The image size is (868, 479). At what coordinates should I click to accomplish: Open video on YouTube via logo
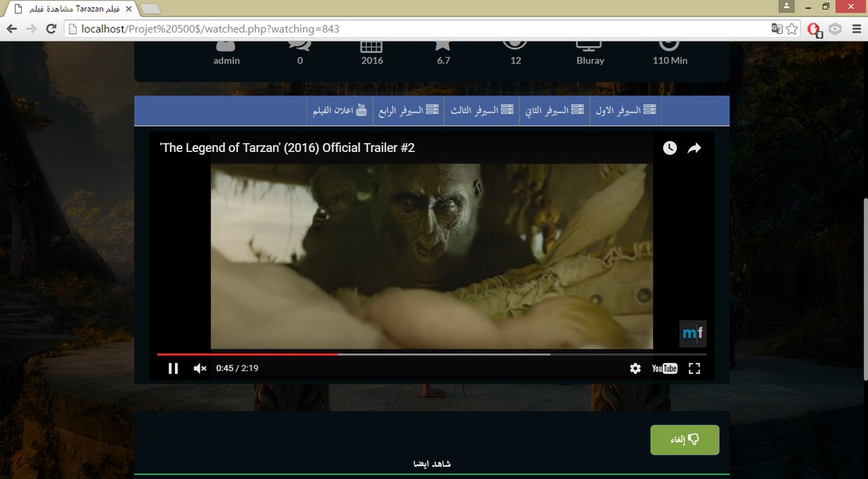pyautogui.click(x=665, y=368)
